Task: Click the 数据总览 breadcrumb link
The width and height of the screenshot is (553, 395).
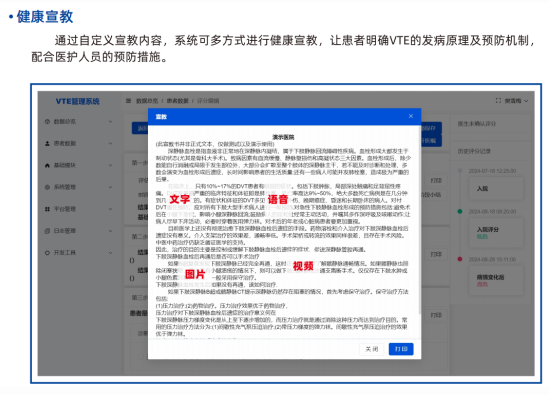Action: click(147, 101)
